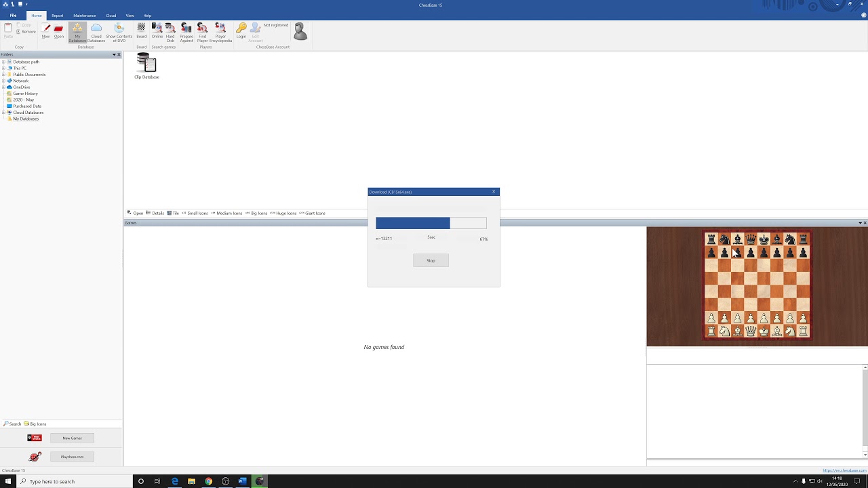Screen dimensions: 868x488
Task: Expand the This PC tree node
Action: click(3, 68)
